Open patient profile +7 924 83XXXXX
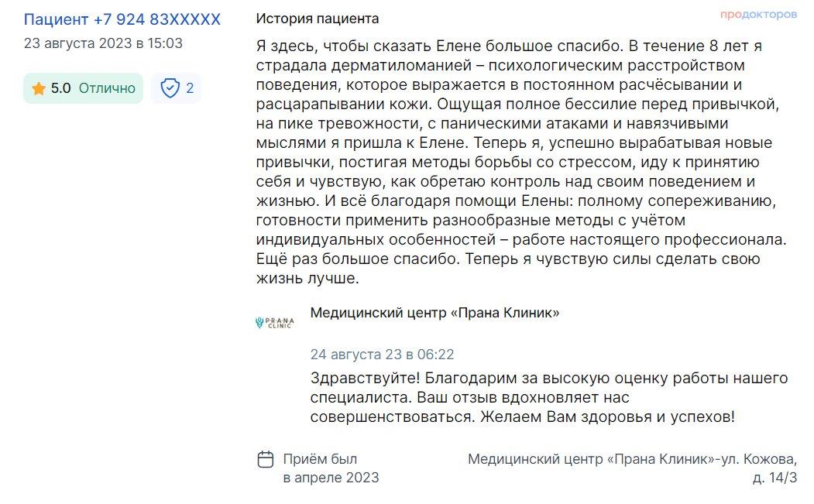The height and width of the screenshot is (504, 814). click(122, 19)
